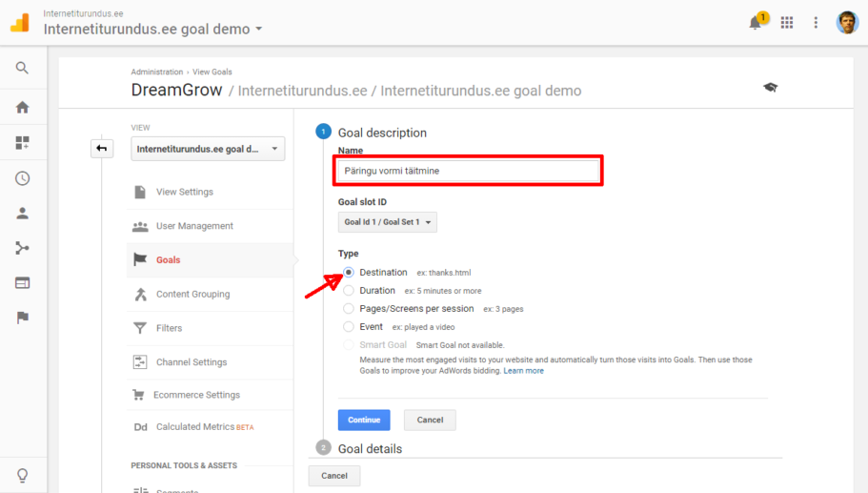The width and height of the screenshot is (868, 493).
Task: Open the user account avatar
Action: click(x=847, y=22)
